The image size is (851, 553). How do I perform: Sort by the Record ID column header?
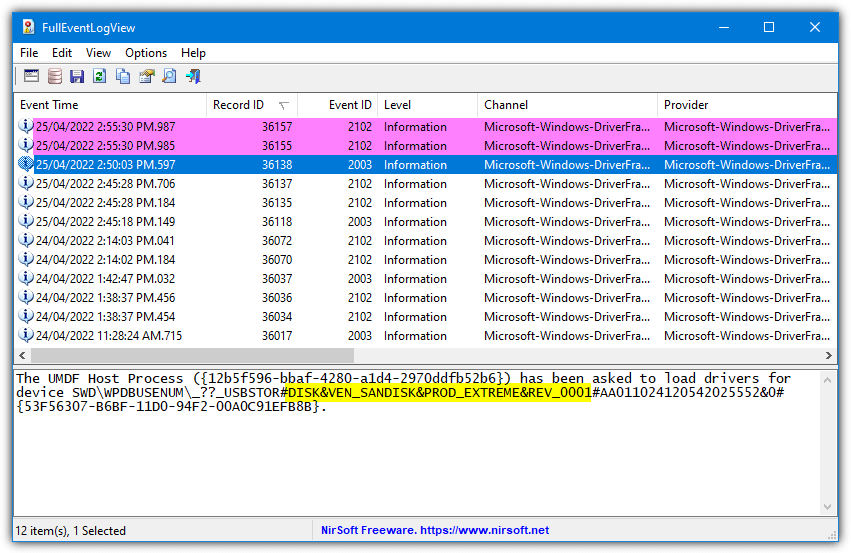point(252,105)
